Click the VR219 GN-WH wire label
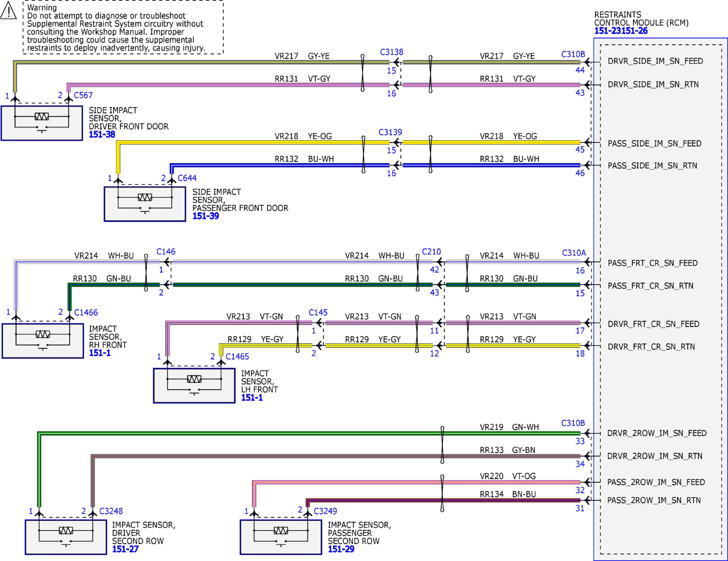Viewport: 728px width, 561px height. click(x=509, y=427)
